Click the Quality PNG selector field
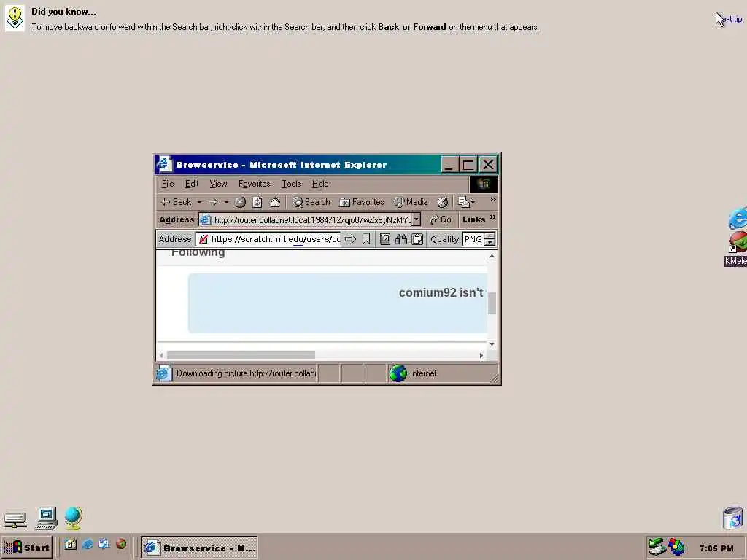Viewport: 747px width, 560px height. pos(473,239)
